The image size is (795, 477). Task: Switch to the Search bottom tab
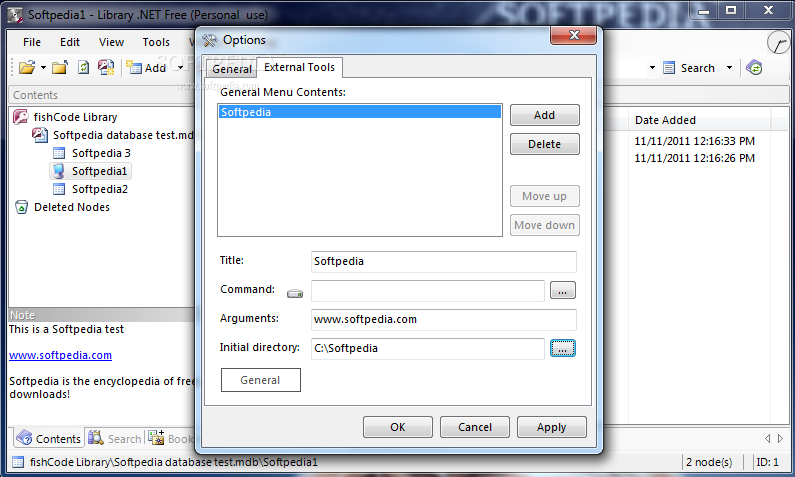pos(115,438)
